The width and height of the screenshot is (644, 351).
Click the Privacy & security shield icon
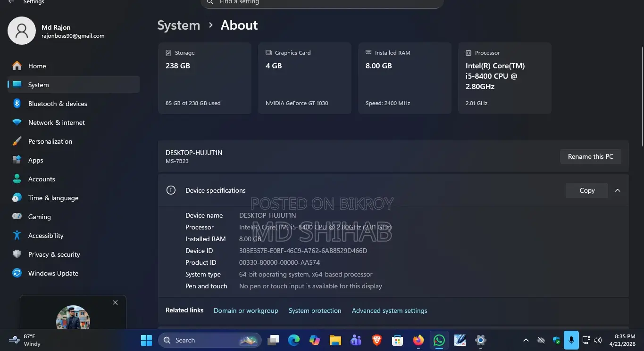tap(17, 254)
